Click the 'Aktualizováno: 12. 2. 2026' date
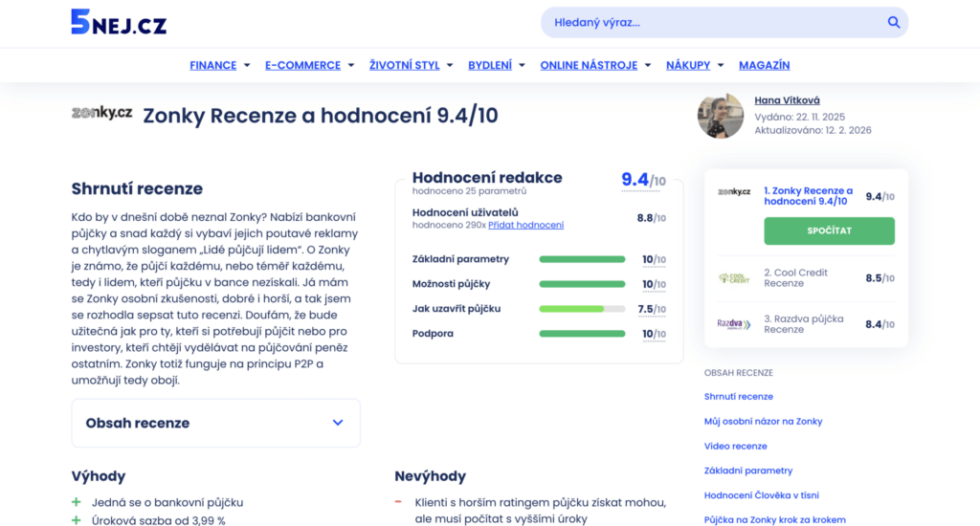 813,130
